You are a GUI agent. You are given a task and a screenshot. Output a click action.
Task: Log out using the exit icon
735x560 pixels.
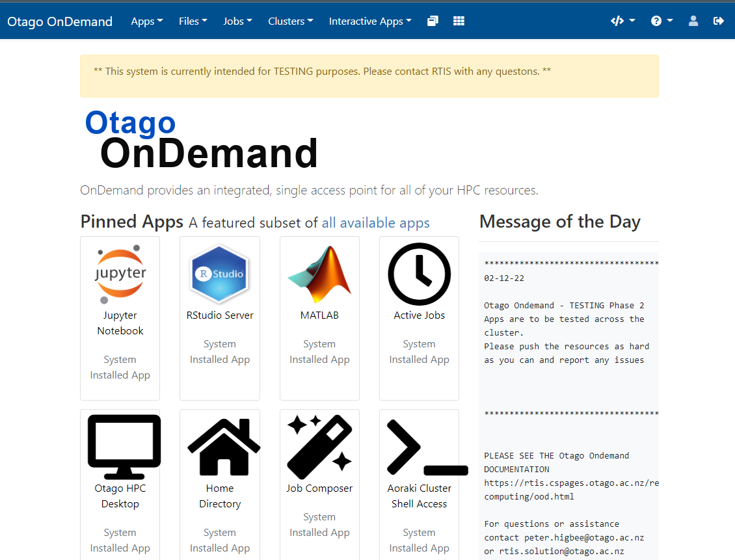[x=718, y=20]
